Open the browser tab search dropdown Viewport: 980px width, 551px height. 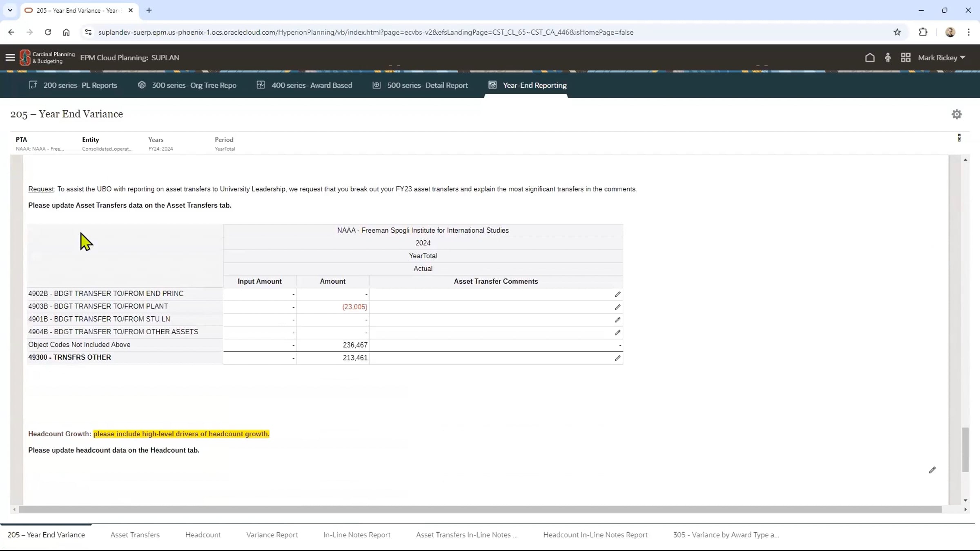point(10,10)
